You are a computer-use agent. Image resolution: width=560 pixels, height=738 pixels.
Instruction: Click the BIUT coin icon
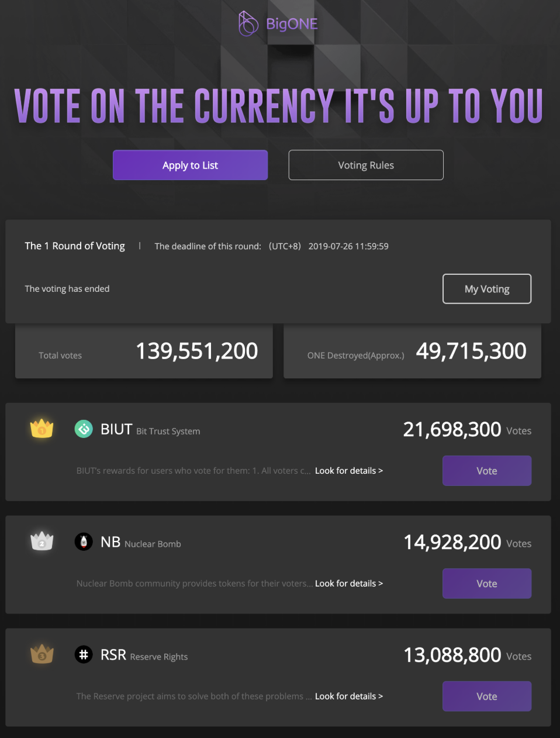[x=84, y=429]
